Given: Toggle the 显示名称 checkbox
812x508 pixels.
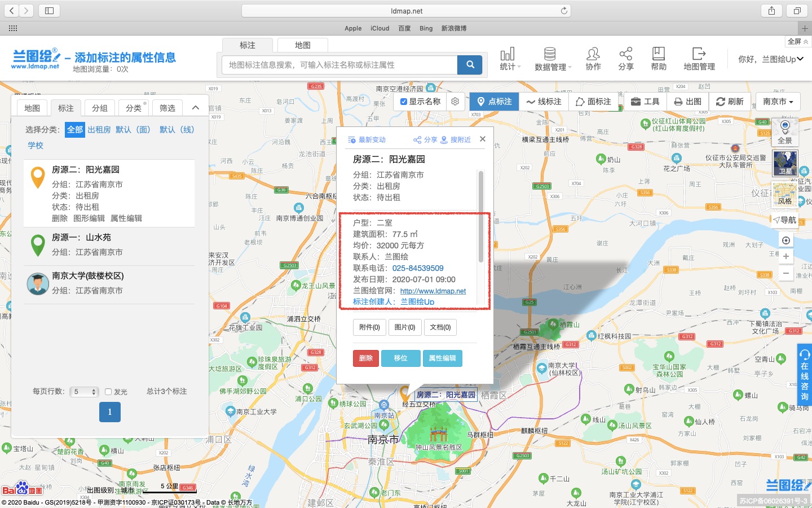Looking at the screenshot, I should click(x=403, y=102).
